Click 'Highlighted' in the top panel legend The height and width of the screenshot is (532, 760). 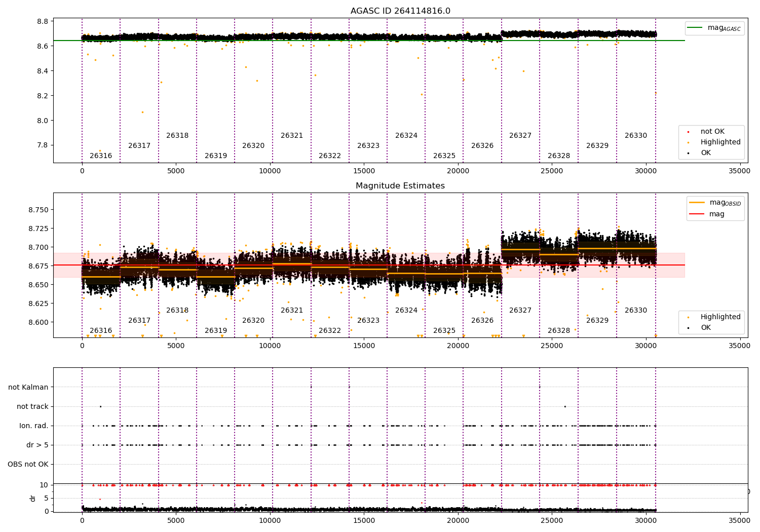pyautogui.click(x=720, y=142)
